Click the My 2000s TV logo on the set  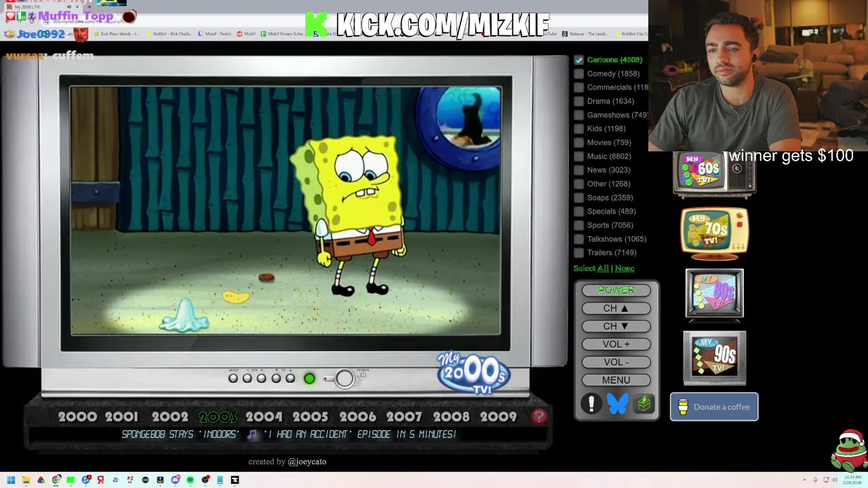point(473,372)
